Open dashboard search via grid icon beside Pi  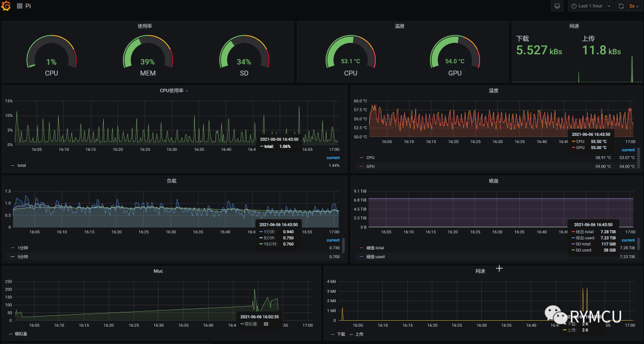click(20, 6)
